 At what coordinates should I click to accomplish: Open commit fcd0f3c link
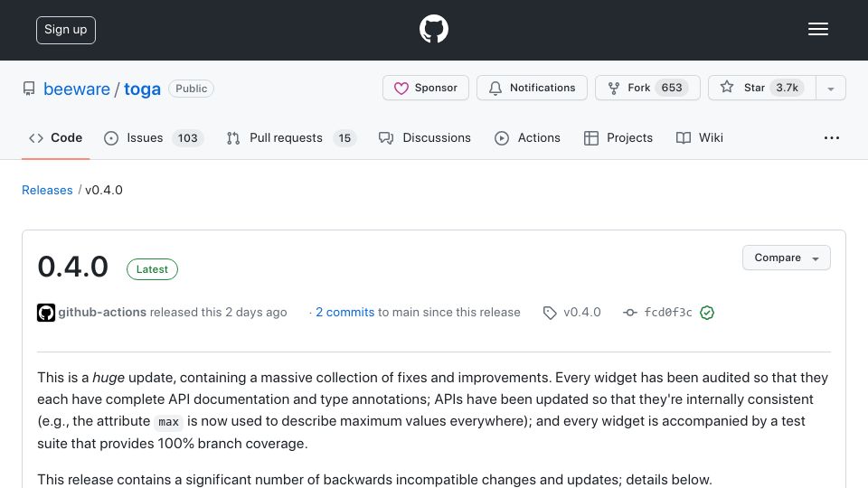tap(667, 313)
